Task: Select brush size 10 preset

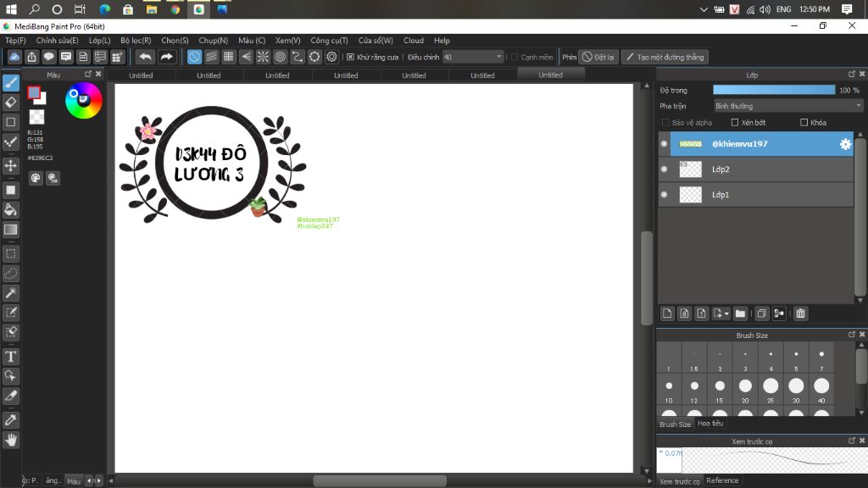Action: (x=669, y=390)
